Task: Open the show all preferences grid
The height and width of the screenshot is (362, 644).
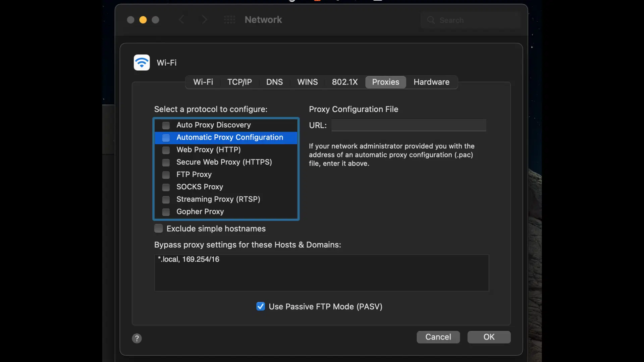Action: [x=229, y=20]
